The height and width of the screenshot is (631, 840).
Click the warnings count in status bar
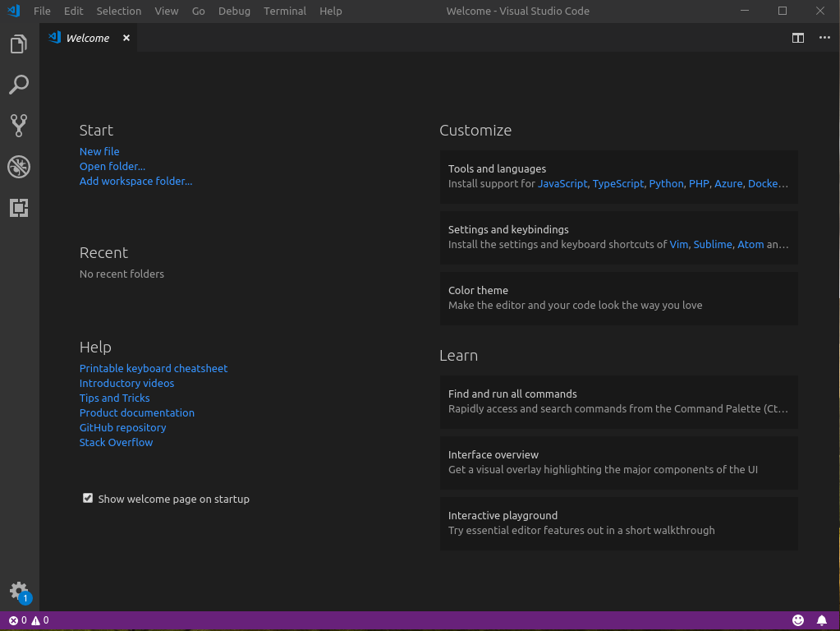[40, 620]
